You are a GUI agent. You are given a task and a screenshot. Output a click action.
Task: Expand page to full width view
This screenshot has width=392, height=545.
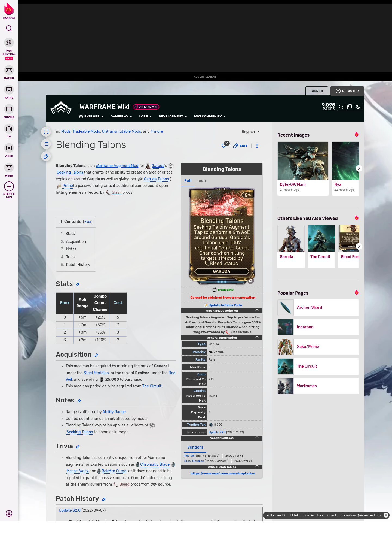(x=46, y=132)
